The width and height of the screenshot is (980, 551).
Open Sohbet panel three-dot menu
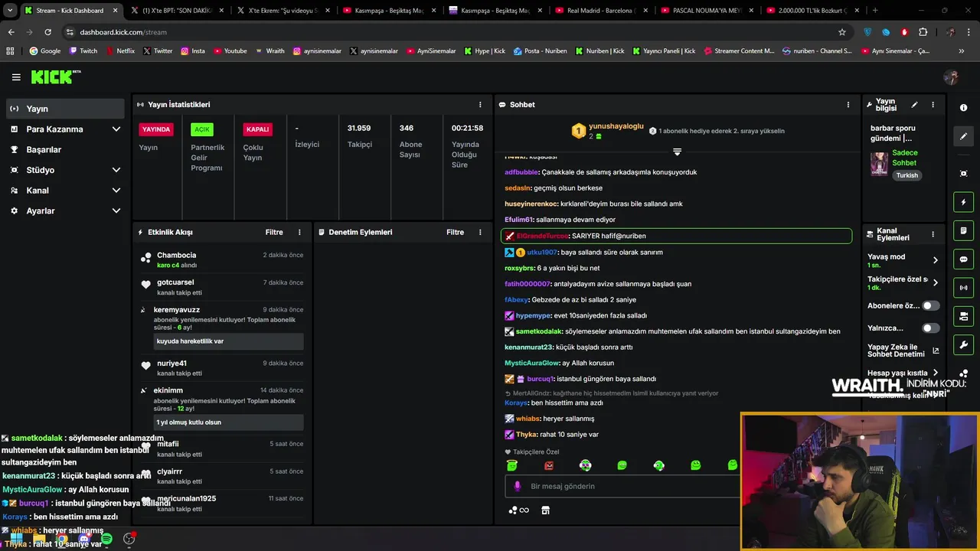(848, 105)
